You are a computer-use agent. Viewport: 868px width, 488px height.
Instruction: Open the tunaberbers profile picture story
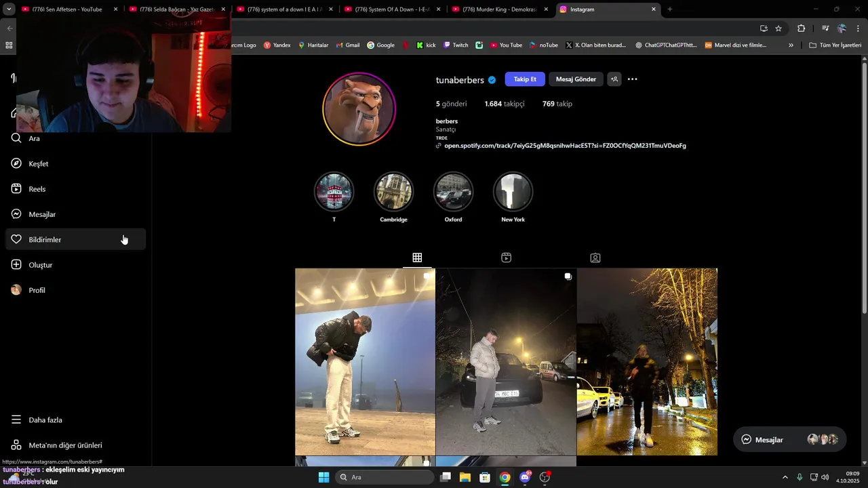click(359, 108)
